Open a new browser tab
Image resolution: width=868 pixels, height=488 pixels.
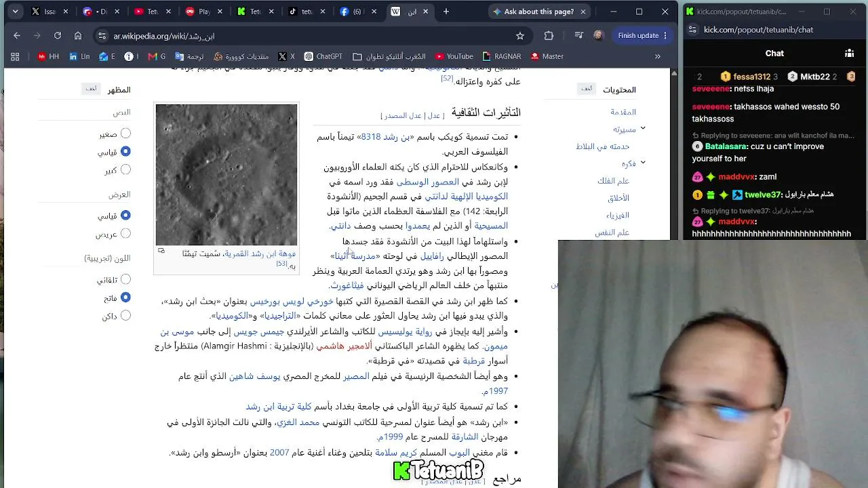tap(446, 12)
